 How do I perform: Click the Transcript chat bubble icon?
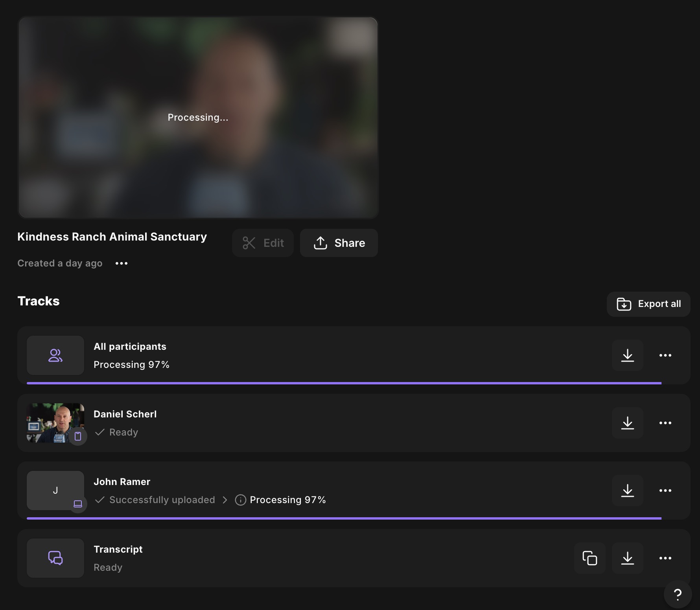pos(55,558)
